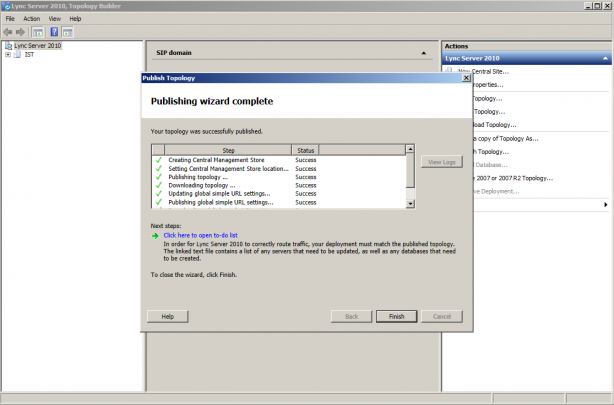
Task: Click the blue Help toolbar icon
Action: point(54,32)
